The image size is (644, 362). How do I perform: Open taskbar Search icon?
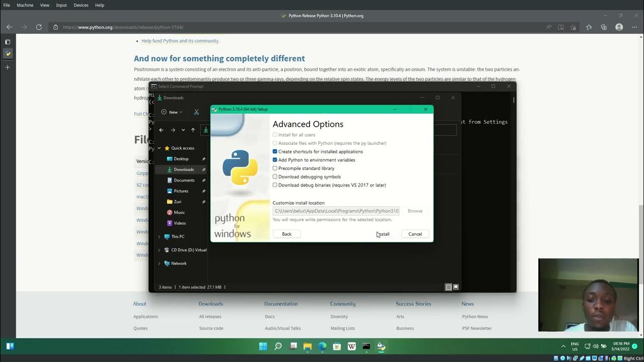click(x=278, y=346)
